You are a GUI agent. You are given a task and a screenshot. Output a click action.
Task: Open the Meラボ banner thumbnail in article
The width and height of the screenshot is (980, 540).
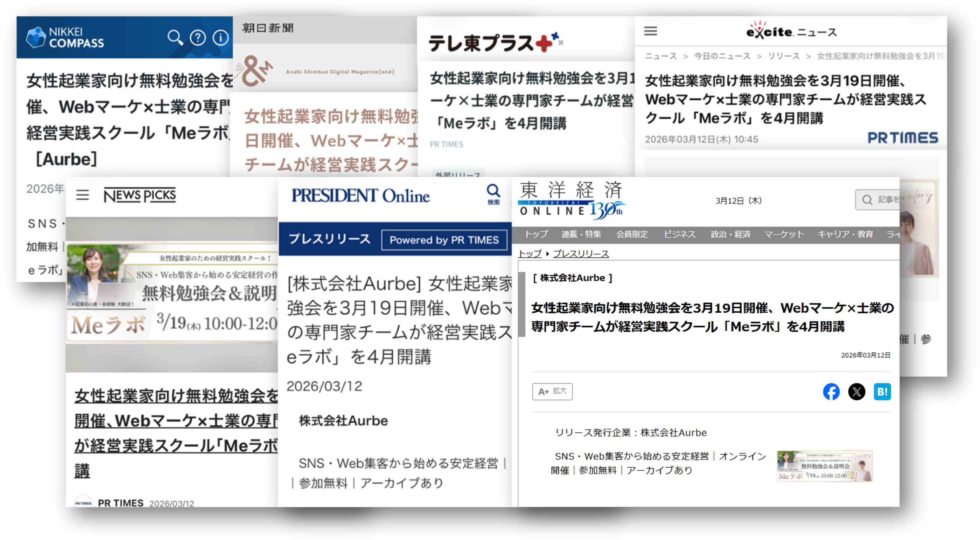(x=825, y=466)
